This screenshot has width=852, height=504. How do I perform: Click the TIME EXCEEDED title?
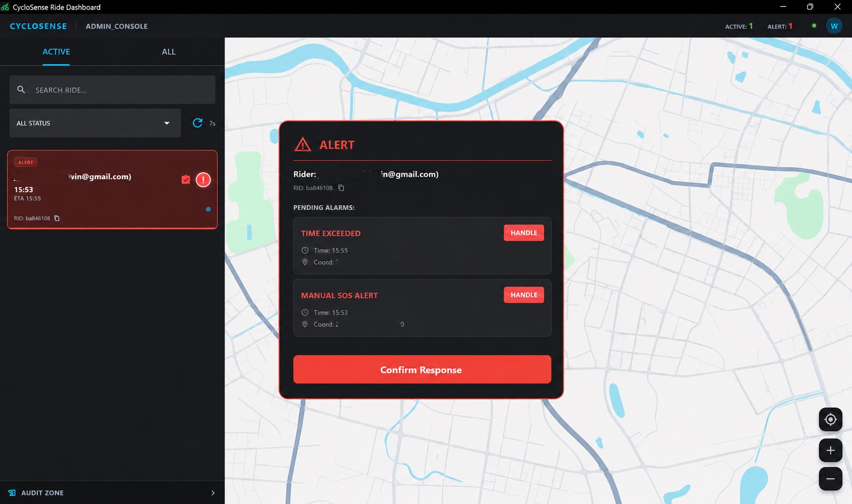pyautogui.click(x=331, y=233)
